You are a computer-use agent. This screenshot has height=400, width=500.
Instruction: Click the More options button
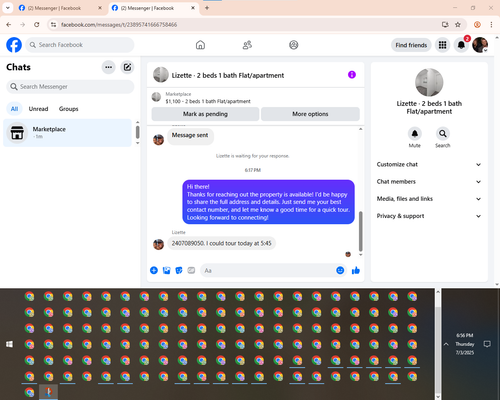pos(310,114)
